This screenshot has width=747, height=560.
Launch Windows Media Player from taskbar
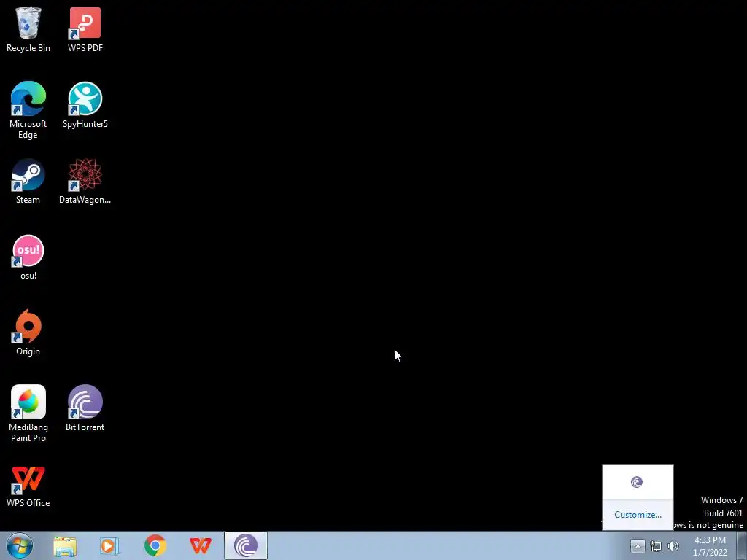click(x=109, y=546)
